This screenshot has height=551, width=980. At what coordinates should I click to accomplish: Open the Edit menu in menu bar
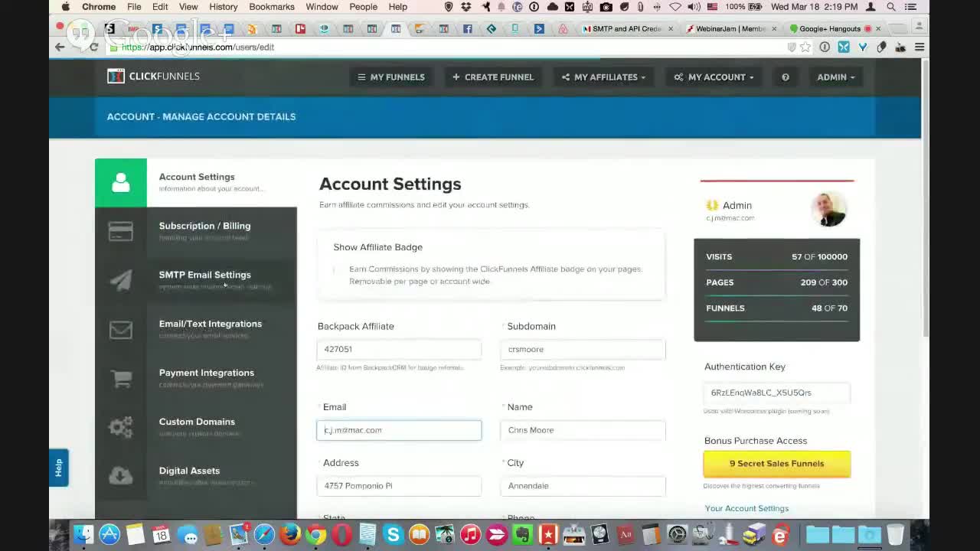coord(160,7)
